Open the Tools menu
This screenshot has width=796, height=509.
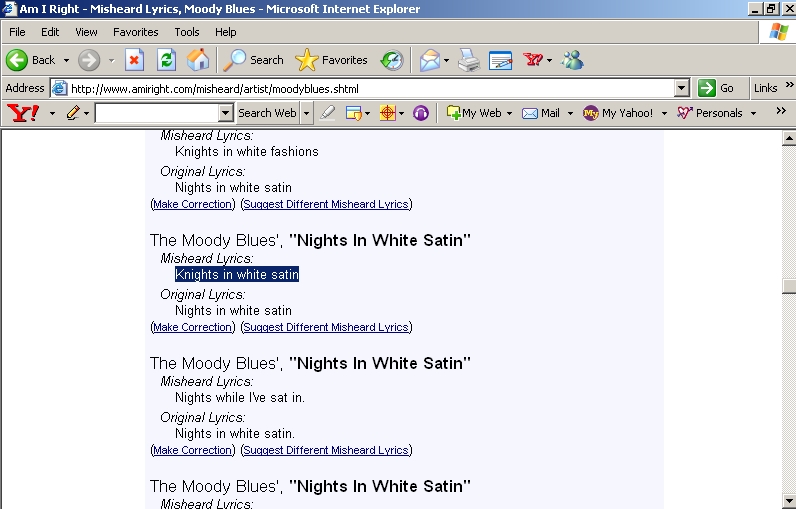pos(187,32)
